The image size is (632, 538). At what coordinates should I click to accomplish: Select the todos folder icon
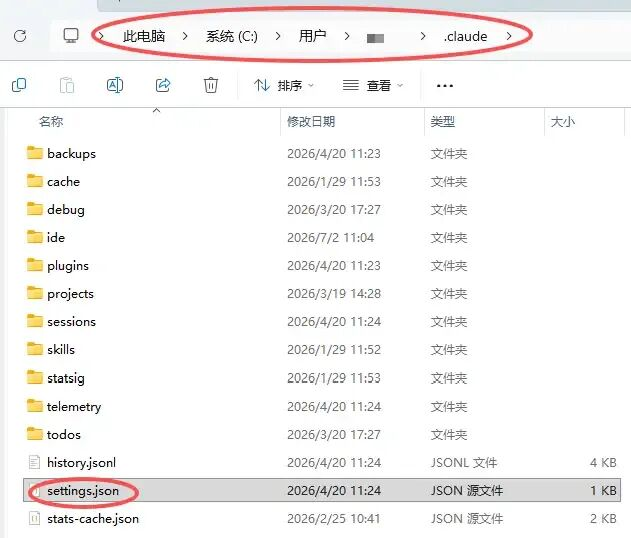click(35, 434)
